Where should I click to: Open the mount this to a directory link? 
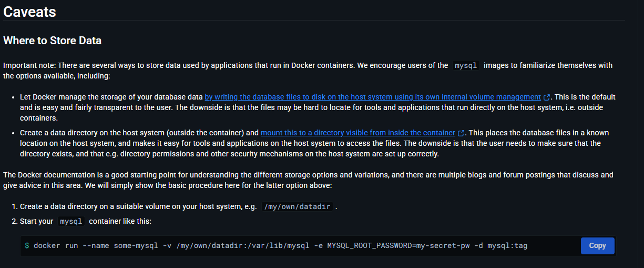(357, 133)
